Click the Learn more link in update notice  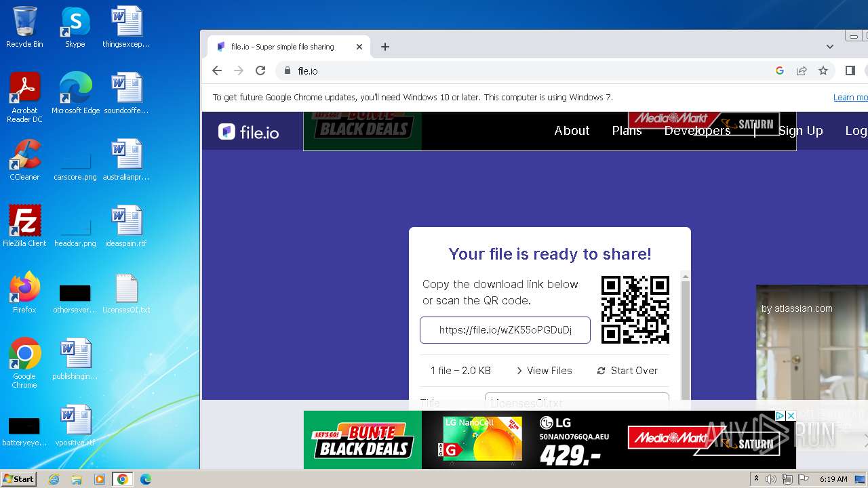(850, 98)
